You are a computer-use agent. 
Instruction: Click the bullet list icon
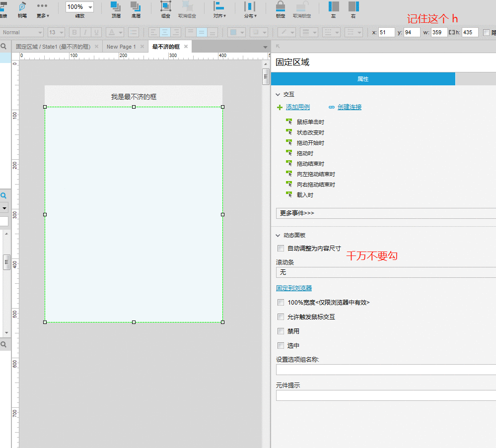tap(134, 32)
